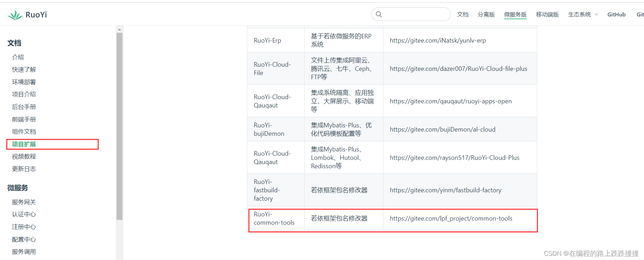Image resolution: width=644 pixels, height=260 pixels.
Task: Open the dazer007/RuoYi-Cloud-file-plus link
Action: pyautogui.click(x=458, y=69)
